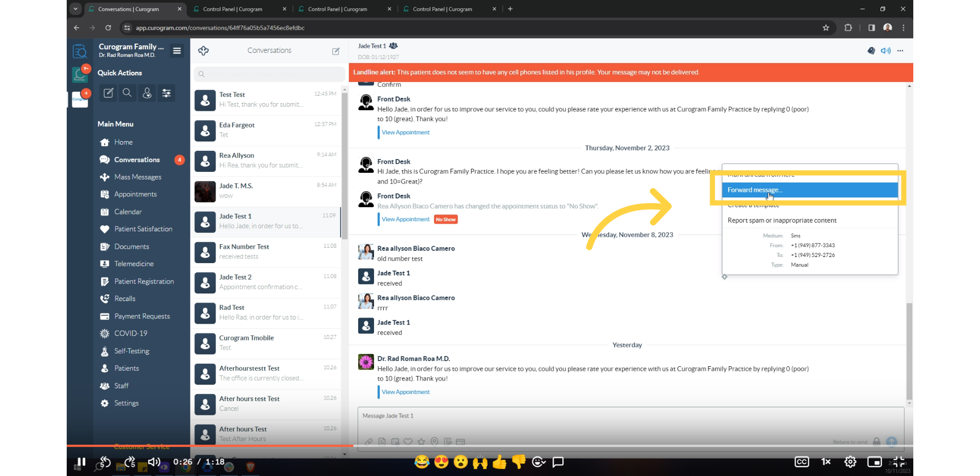Open Payment Requests in Main Menu
This screenshot has height=476, width=980.
pos(142,316)
